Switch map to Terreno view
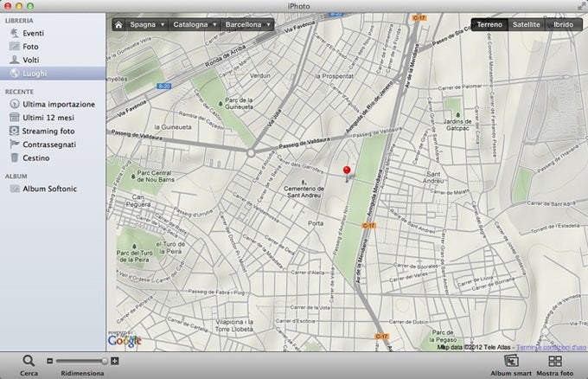The image size is (588, 379). [x=489, y=25]
